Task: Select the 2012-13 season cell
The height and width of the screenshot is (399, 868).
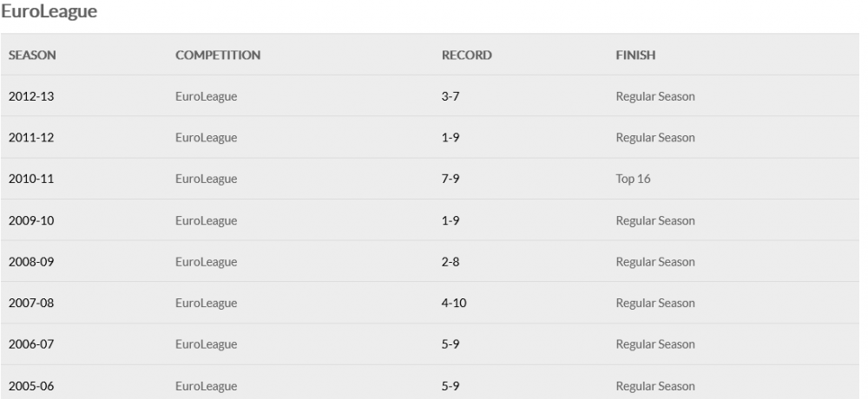Action: coord(31,96)
